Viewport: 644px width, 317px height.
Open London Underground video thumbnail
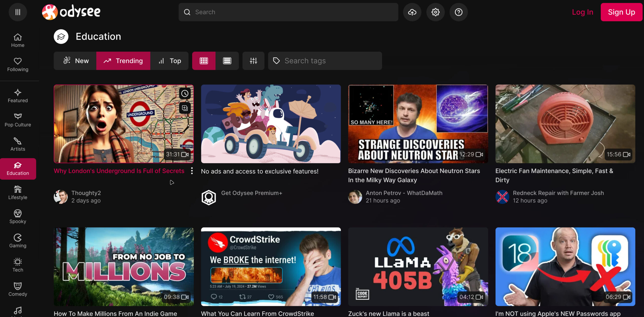(124, 124)
